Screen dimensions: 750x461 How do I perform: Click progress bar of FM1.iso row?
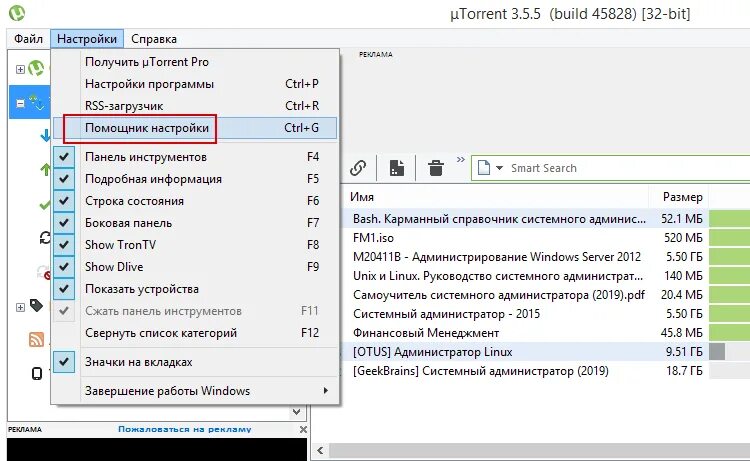click(729, 238)
